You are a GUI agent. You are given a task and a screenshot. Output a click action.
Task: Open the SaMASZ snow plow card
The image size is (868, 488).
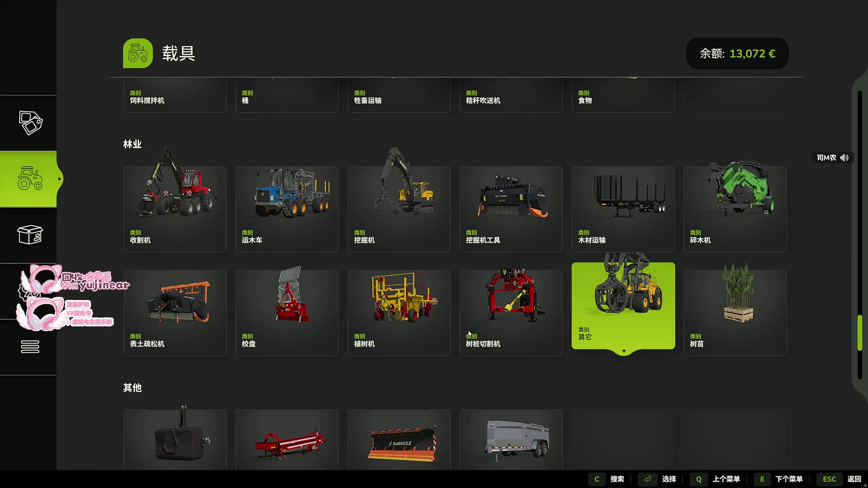pos(399,440)
